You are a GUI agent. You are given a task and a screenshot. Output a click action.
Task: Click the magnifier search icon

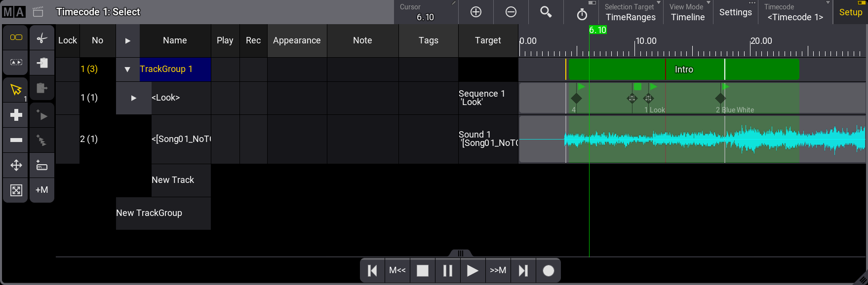546,12
